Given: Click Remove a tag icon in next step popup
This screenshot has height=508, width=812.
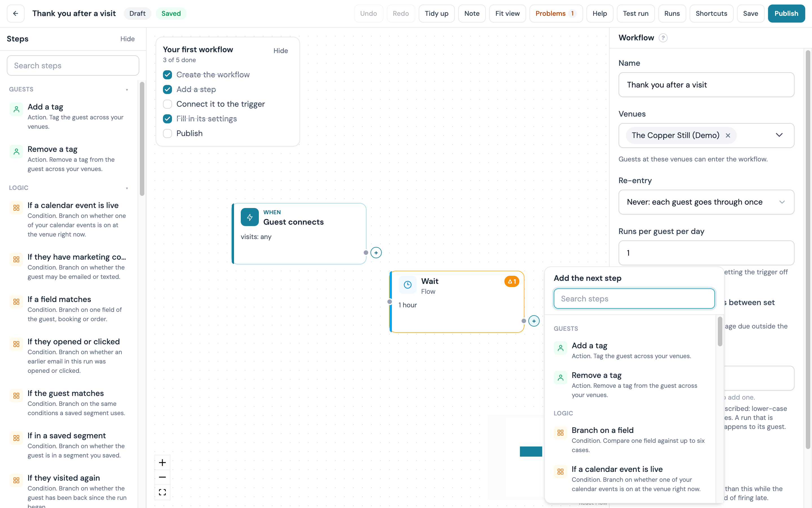Looking at the screenshot, I should tap(560, 378).
